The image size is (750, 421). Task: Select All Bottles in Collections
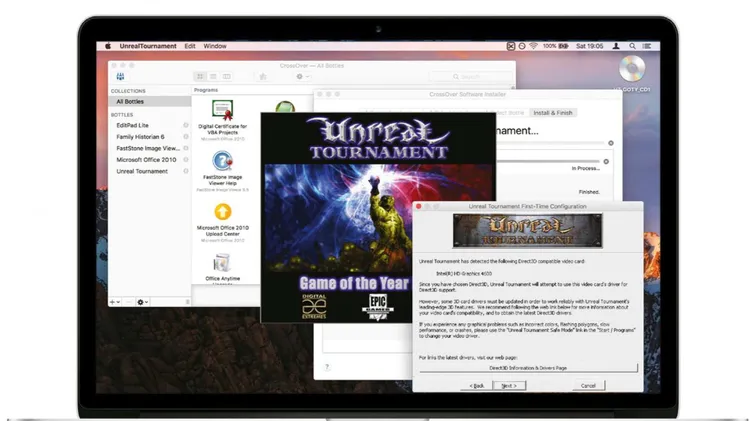(149, 101)
